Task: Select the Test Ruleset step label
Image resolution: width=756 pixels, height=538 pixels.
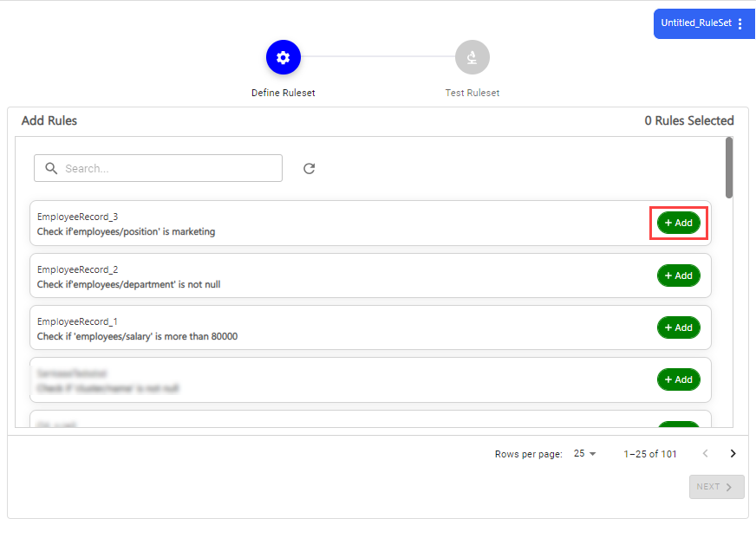Action: [472, 93]
